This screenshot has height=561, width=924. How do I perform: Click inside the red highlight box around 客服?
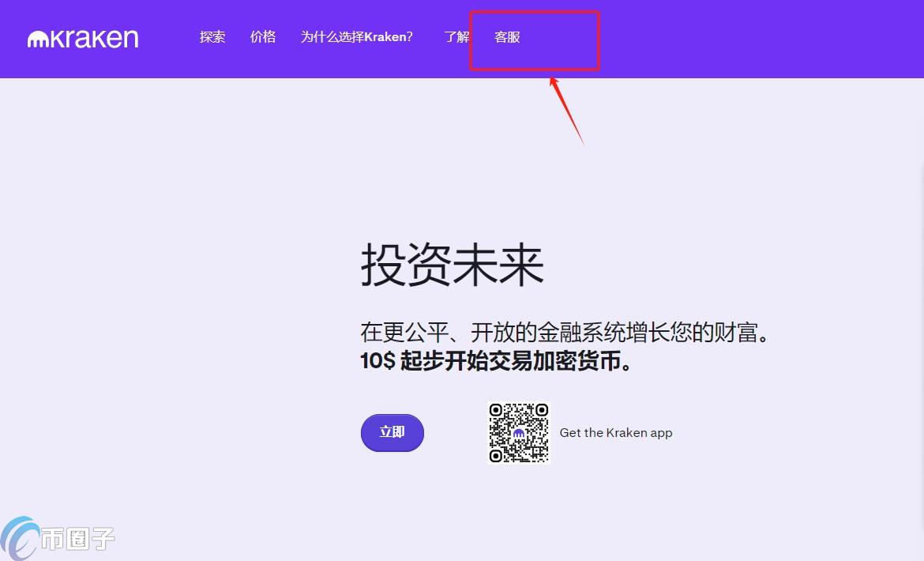(x=534, y=40)
